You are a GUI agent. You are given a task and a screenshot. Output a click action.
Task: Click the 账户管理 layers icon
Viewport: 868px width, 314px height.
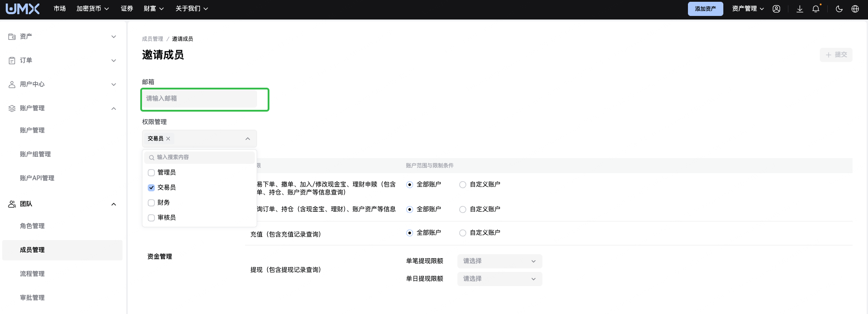click(12, 109)
